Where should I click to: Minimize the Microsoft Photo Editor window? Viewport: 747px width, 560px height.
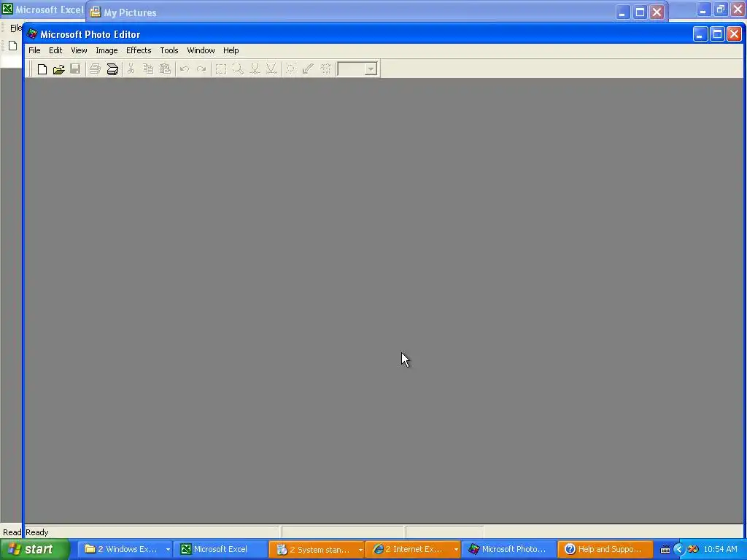tap(700, 34)
